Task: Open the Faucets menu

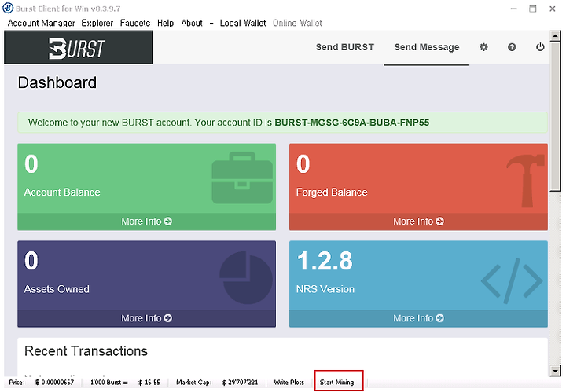Action: tap(135, 23)
